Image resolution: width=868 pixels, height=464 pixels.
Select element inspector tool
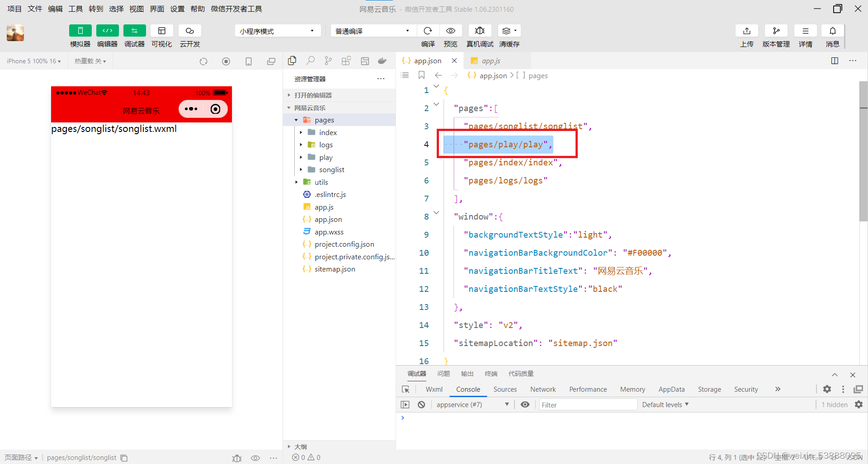(406, 389)
